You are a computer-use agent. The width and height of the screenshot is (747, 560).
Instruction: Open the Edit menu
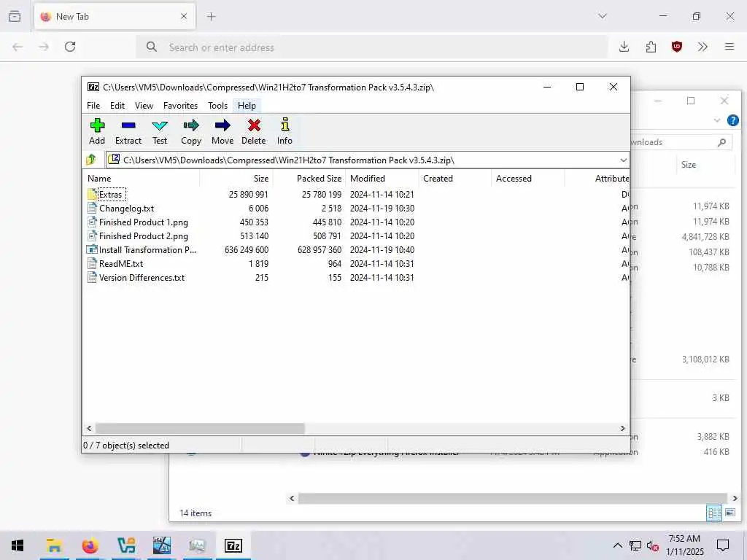point(117,106)
